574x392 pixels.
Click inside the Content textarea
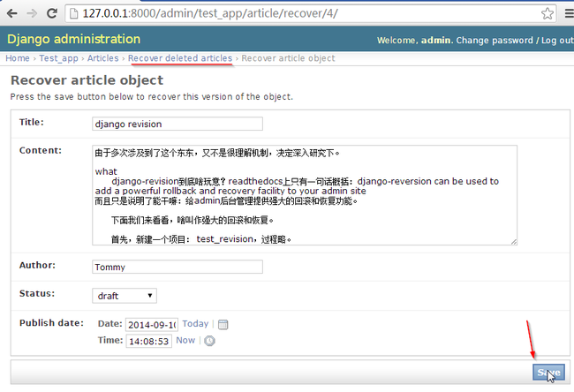pos(305,195)
